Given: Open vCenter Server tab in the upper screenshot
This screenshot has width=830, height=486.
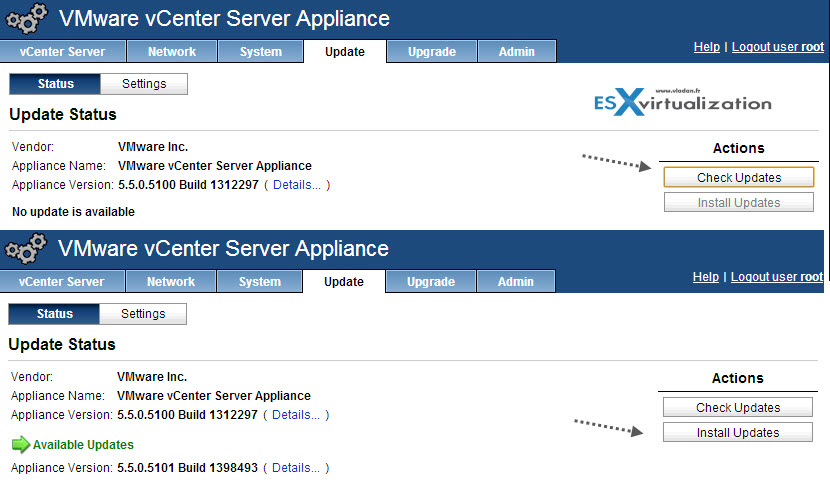Looking at the screenshot, I should [x=62, y=51].
